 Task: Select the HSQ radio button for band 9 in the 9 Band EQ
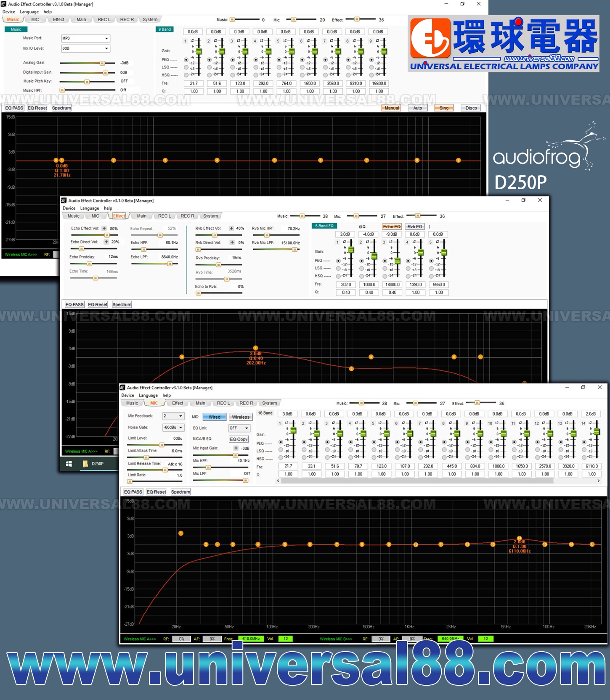tap(371, 75)
